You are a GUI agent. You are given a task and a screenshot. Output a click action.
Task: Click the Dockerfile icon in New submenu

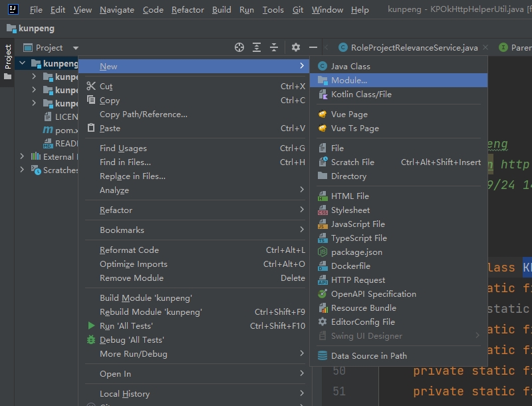coord(323,266)
